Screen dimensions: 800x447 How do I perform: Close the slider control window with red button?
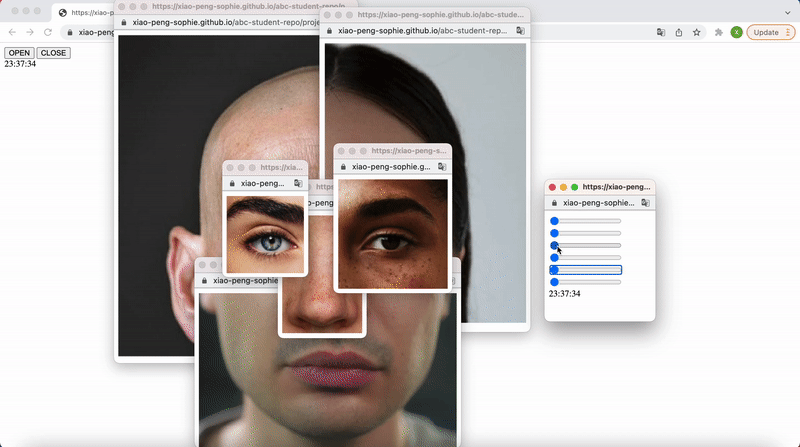(552, 187)
